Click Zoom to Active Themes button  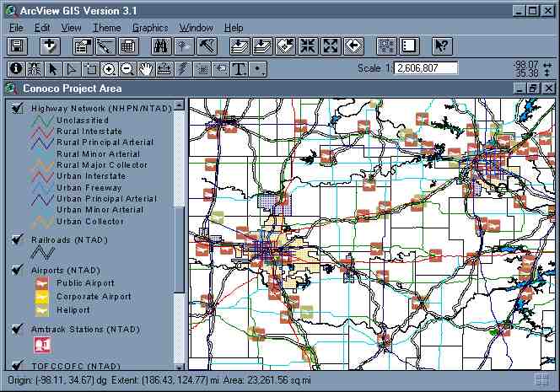click(x=262, y=46)
